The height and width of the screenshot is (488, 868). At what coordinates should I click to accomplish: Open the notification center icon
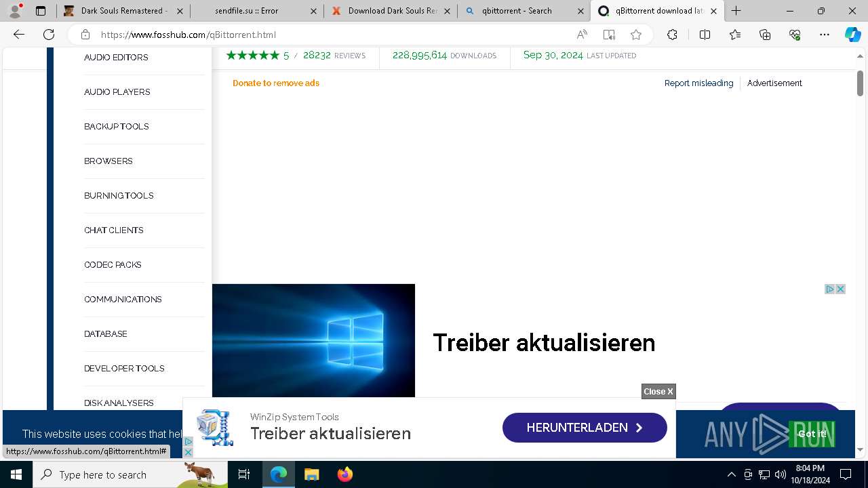pos(846,474)
